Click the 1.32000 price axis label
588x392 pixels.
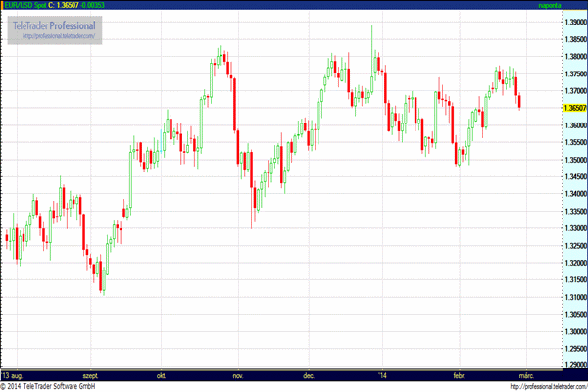575,263
